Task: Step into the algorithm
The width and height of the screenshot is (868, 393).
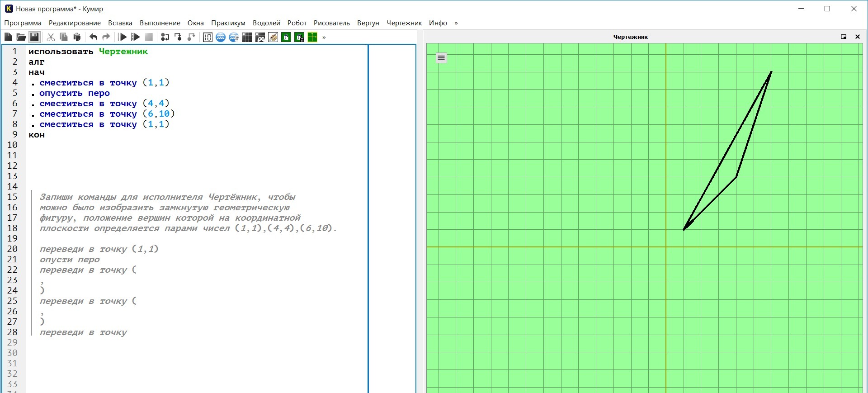Action: (178, 37)
